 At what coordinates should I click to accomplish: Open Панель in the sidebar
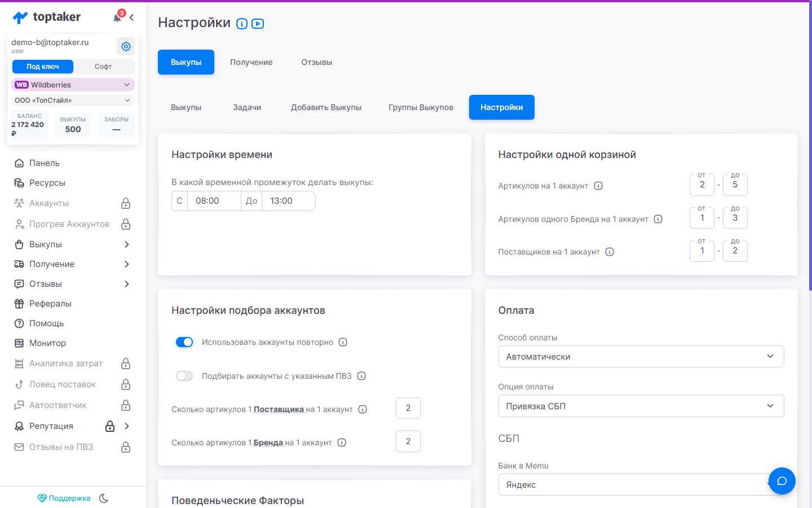(x=45, y=163)
